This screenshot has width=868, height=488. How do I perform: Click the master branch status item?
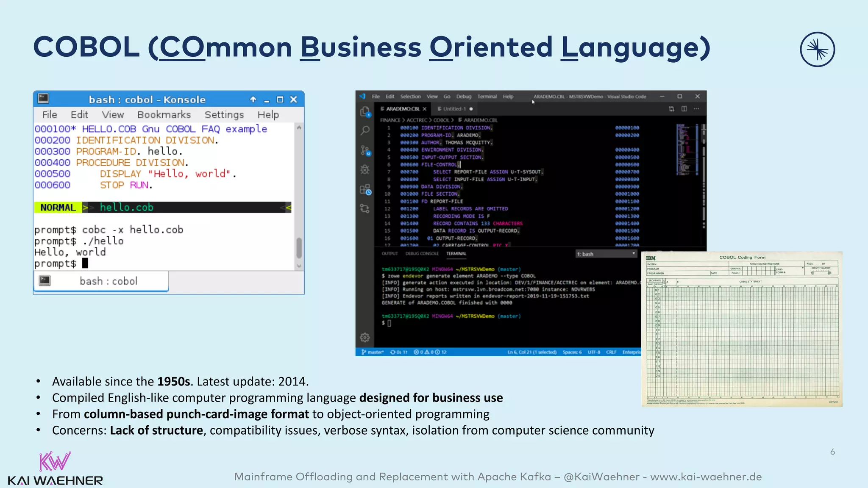point(373,352)
